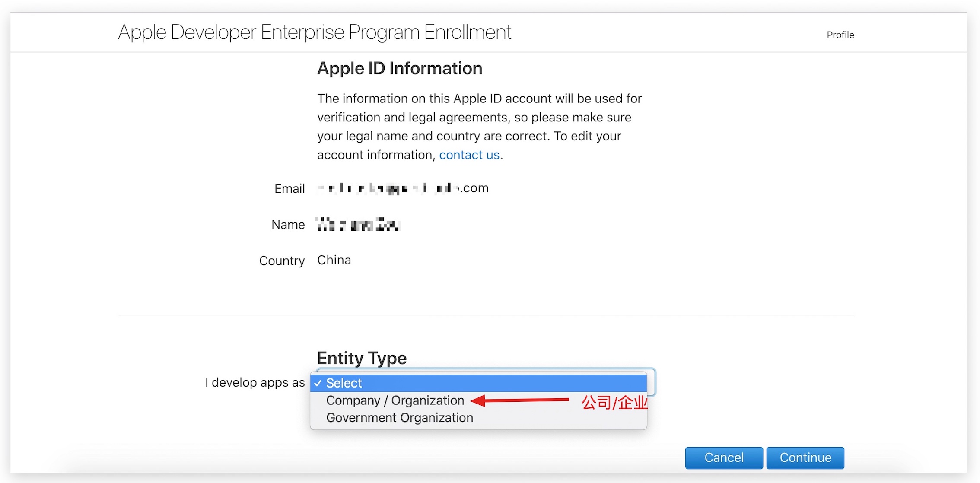Click the I develop apps as label
The height and width of the screenshot is (483, 980).
tap(255, 382)
